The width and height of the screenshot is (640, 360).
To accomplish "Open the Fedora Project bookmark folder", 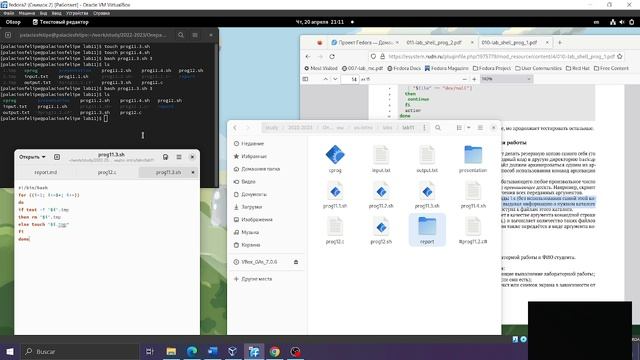I will (492, 68).
